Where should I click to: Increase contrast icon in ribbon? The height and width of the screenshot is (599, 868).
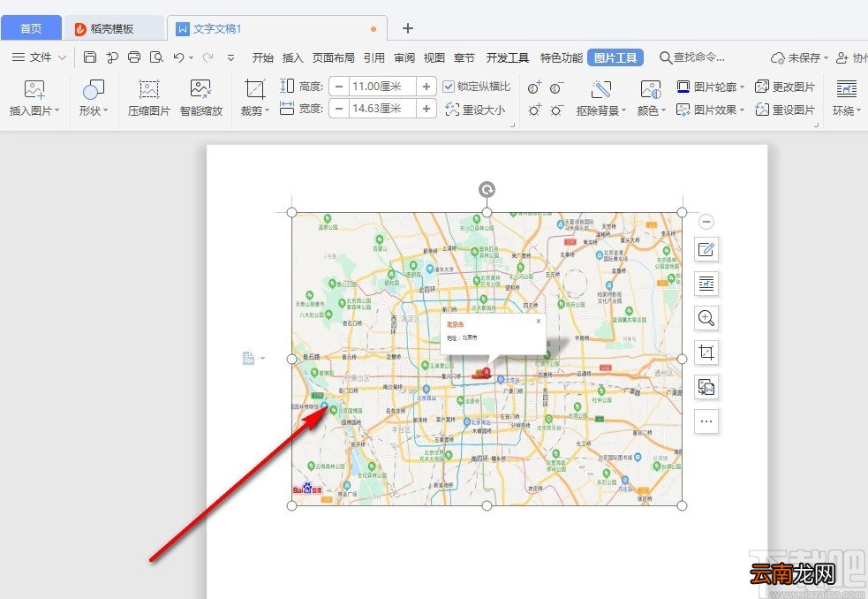click(534, 87)
